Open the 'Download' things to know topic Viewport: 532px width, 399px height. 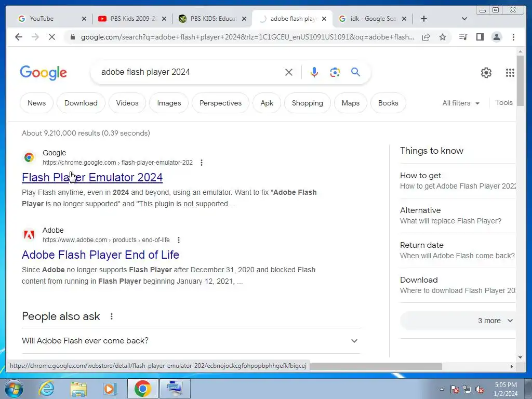[x=458, y=285]
